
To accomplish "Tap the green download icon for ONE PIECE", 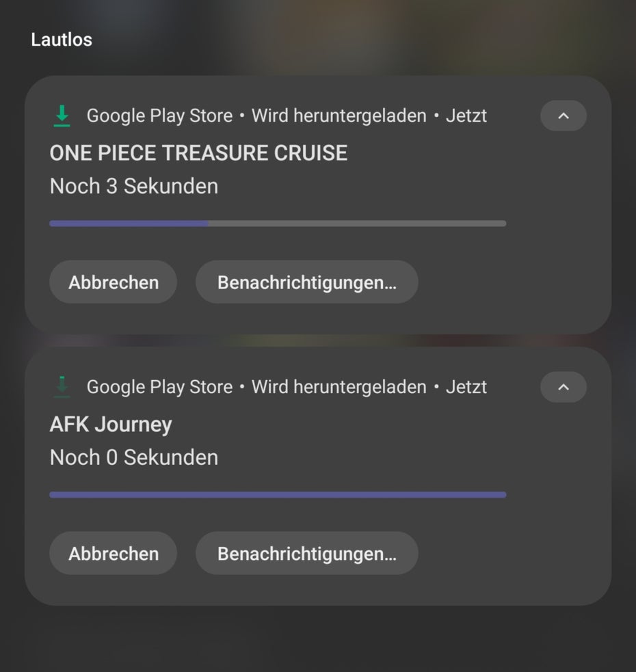I will [62, 116].
